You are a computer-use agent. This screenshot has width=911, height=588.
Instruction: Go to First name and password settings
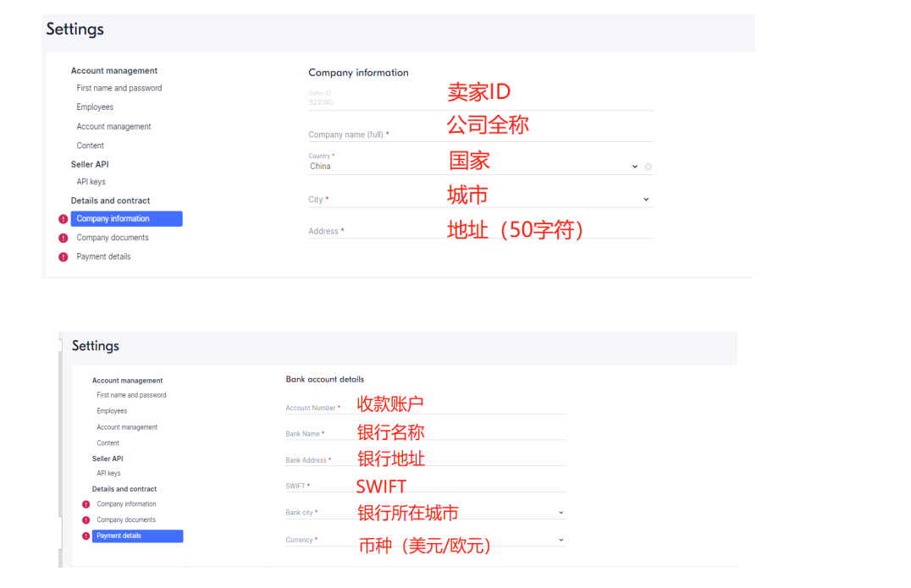(x=119, y=88)
